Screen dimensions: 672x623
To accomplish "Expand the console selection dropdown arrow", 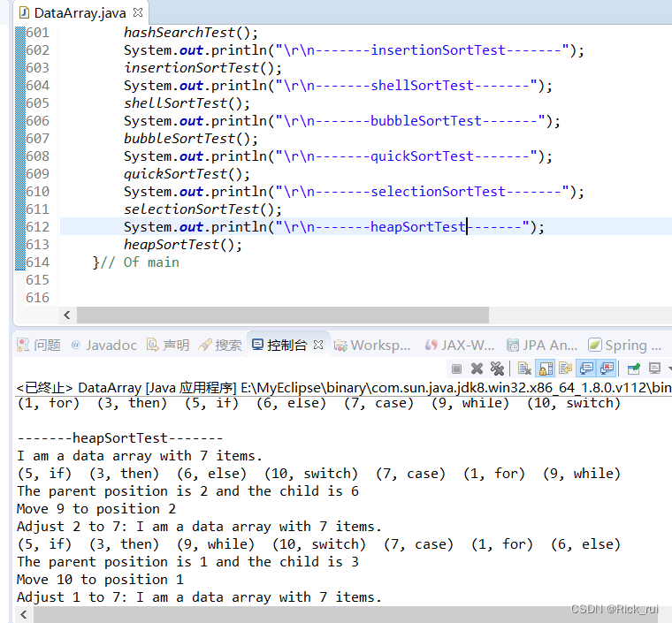I will click(x=669, y=368).
